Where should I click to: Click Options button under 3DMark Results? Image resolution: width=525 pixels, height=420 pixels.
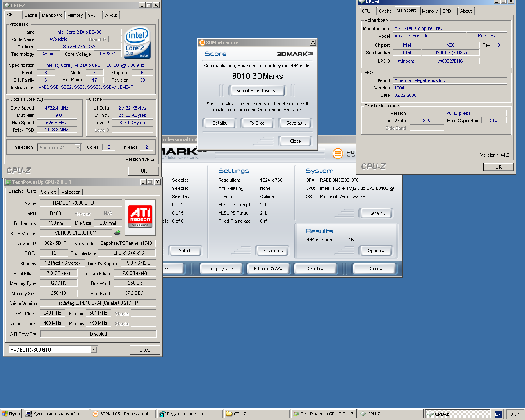[x=377, y=251]
